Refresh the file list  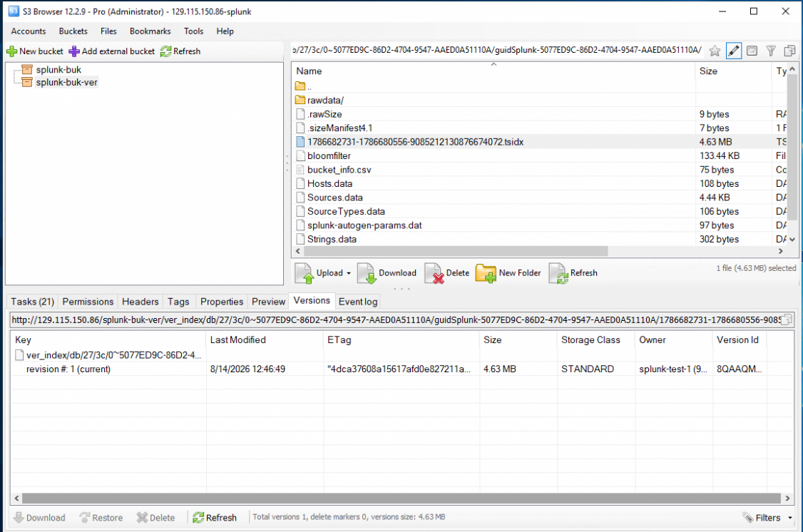[x=573, y=273]
